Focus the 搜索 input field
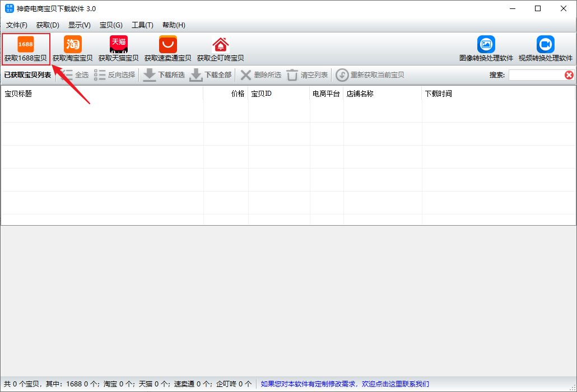This screenshot has width=577, height=392. coord(536,75)
